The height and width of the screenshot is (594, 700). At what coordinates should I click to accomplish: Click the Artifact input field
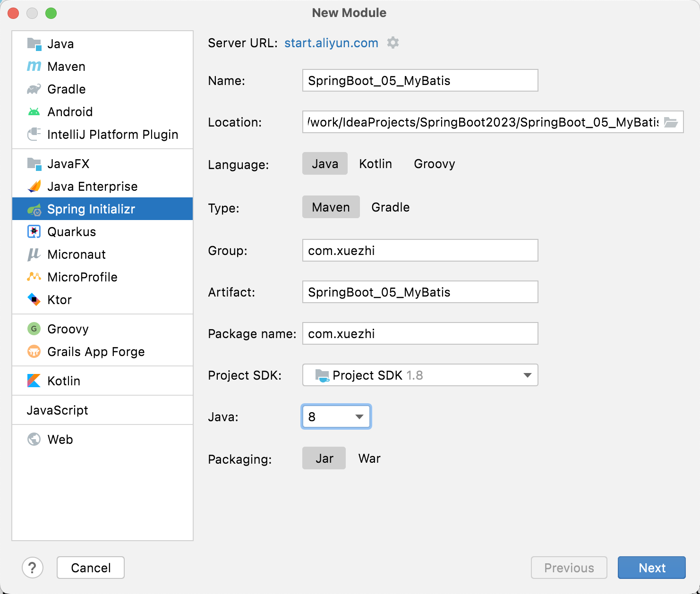420,292
